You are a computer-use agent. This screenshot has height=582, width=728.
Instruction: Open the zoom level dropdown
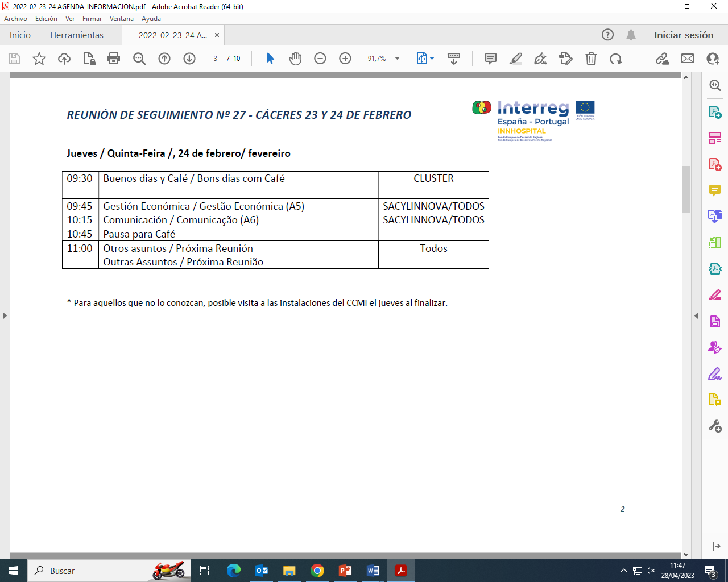point(397,59)
